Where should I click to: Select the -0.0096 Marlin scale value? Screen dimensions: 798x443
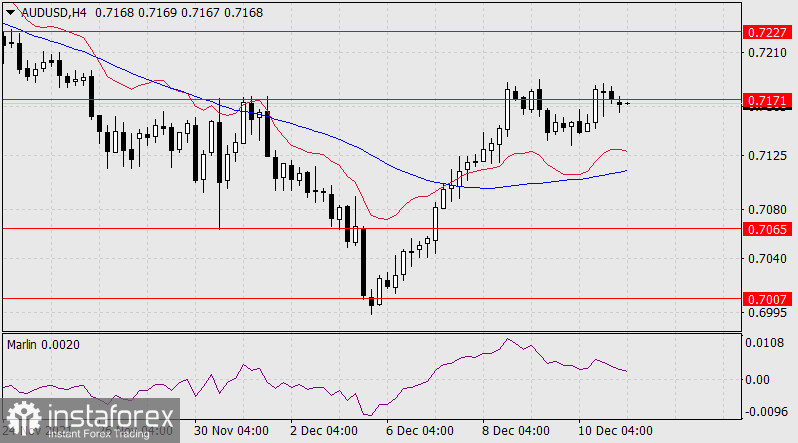click(765, 411)
